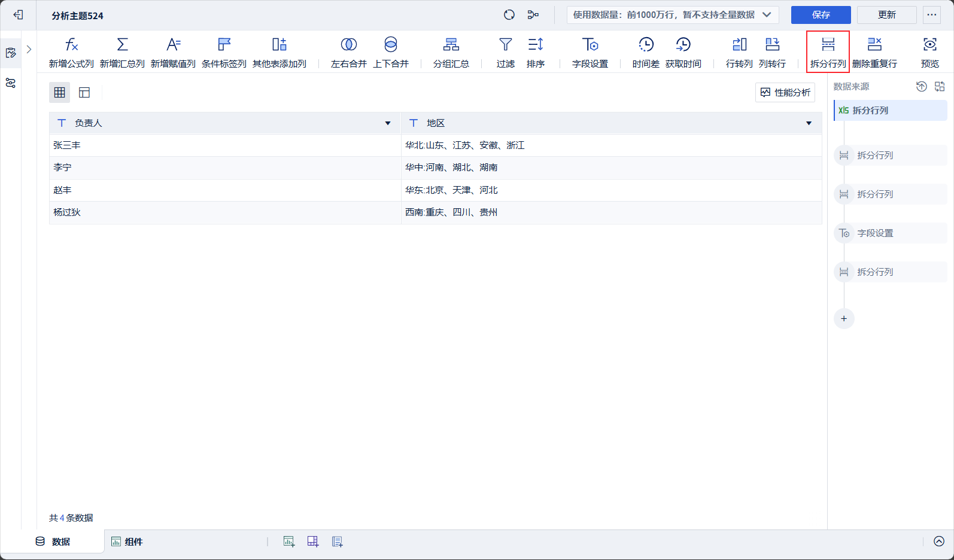This screenshot has height=560, width=954.
Task: Click the lineage flow icon beside refresh
Action: (533, 15)
